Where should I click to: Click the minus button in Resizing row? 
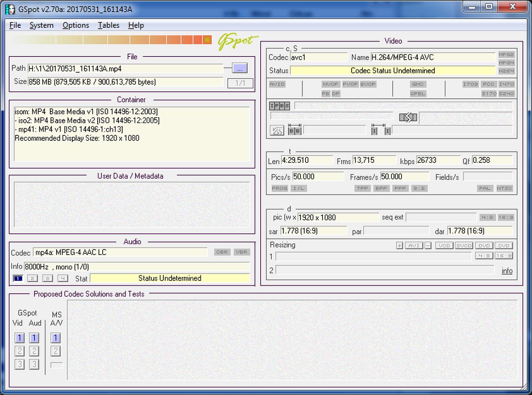(428, 245)
